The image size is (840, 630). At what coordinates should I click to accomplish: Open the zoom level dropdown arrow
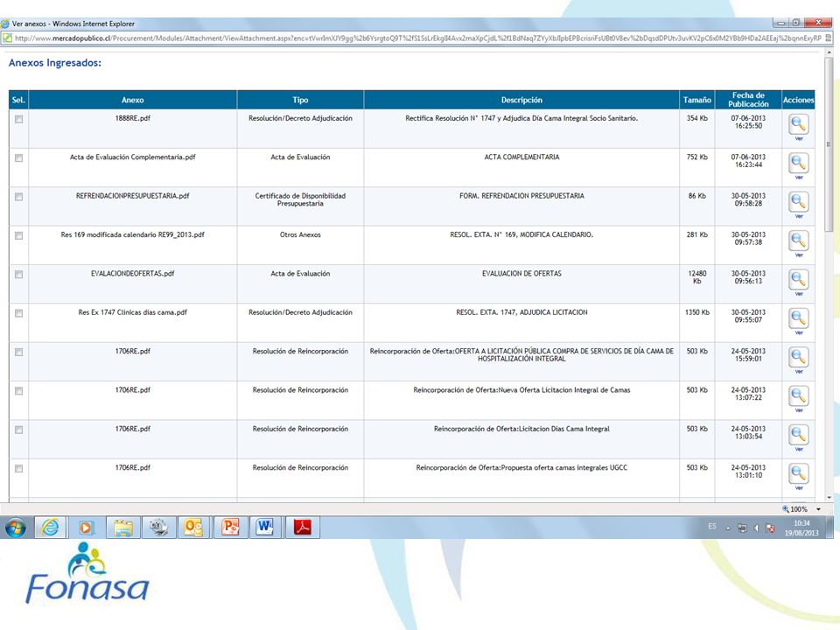[819, 509]
